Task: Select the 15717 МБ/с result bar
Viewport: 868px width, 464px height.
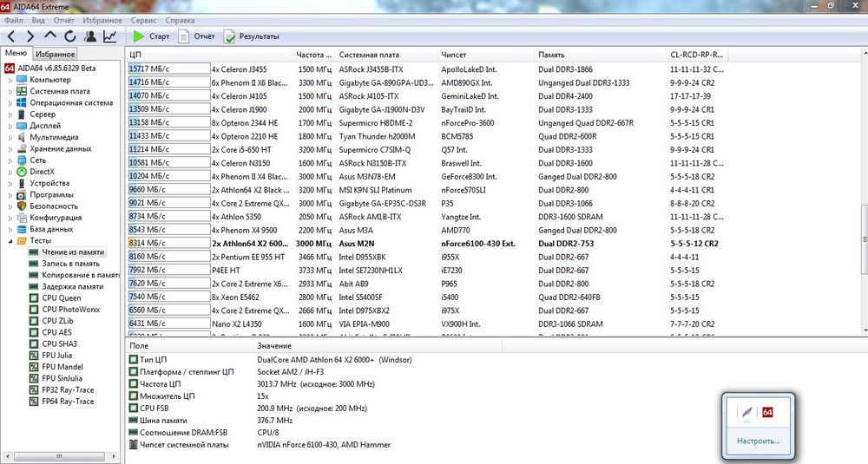Action: tap(169, 69)
